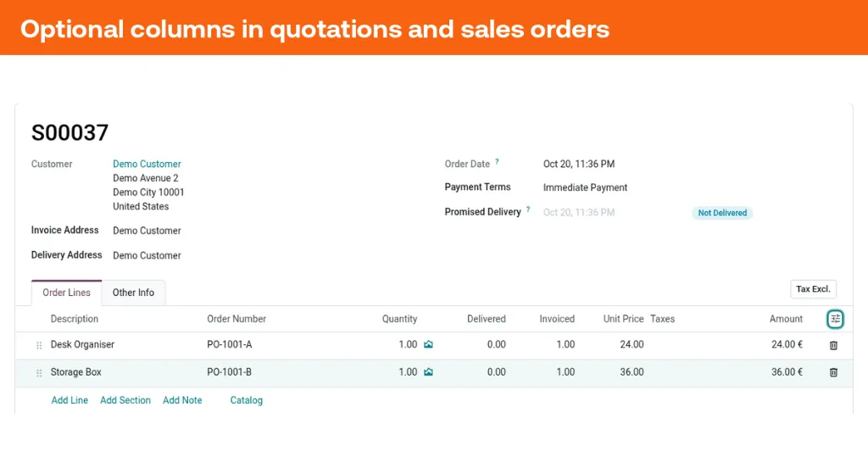Click the Delivered column header
The height and width of the screenshot is (463, 868).
[486, 319]
